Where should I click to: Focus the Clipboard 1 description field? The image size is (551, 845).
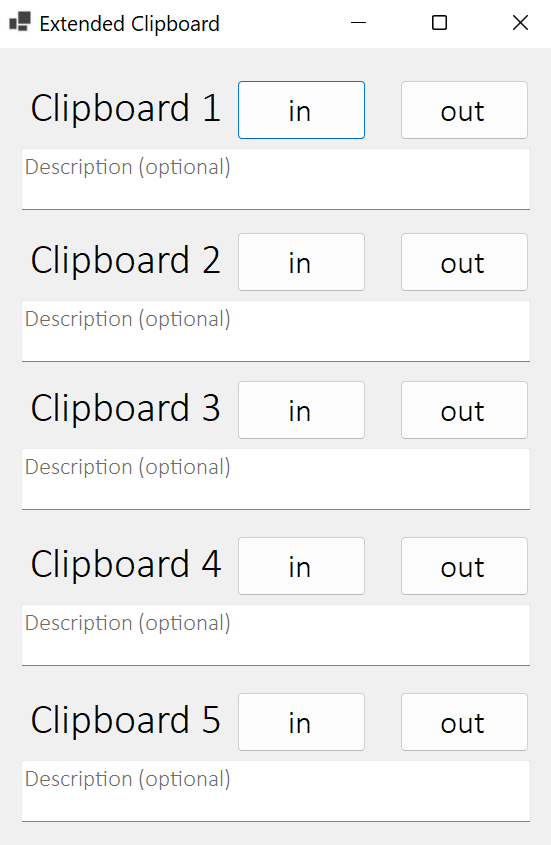tap(276, 179)
